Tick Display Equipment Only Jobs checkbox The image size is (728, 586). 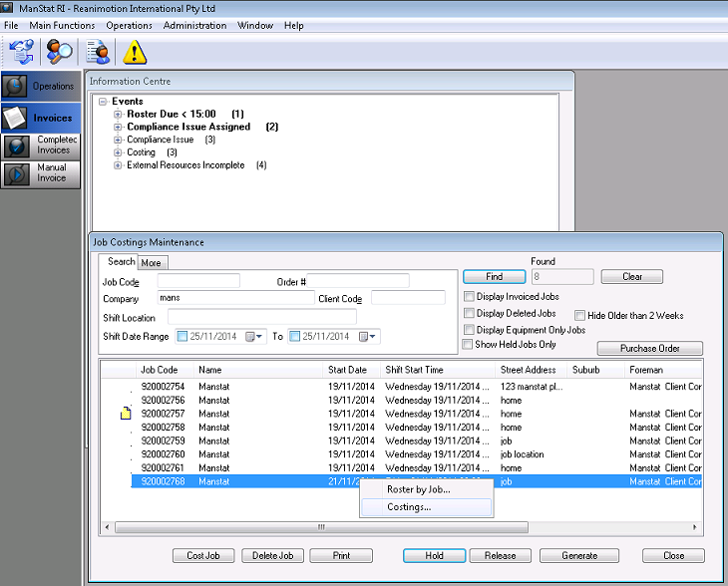click(x=469, y=330)
